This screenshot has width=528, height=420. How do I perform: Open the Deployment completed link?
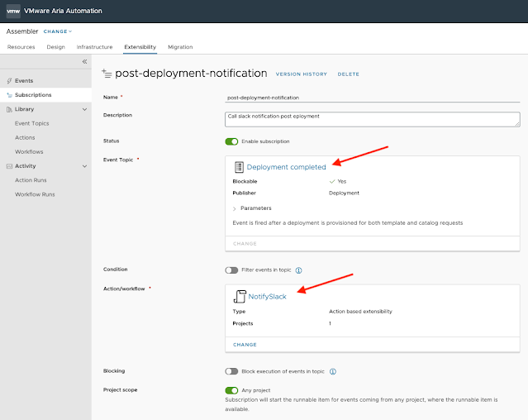[x=286, y=167]
